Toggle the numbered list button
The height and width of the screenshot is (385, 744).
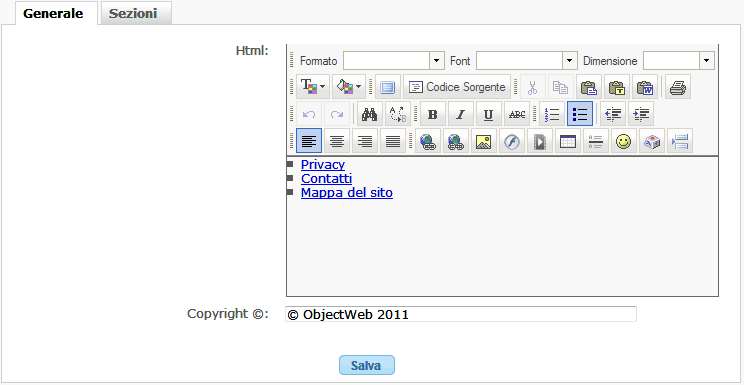point(552,114)
